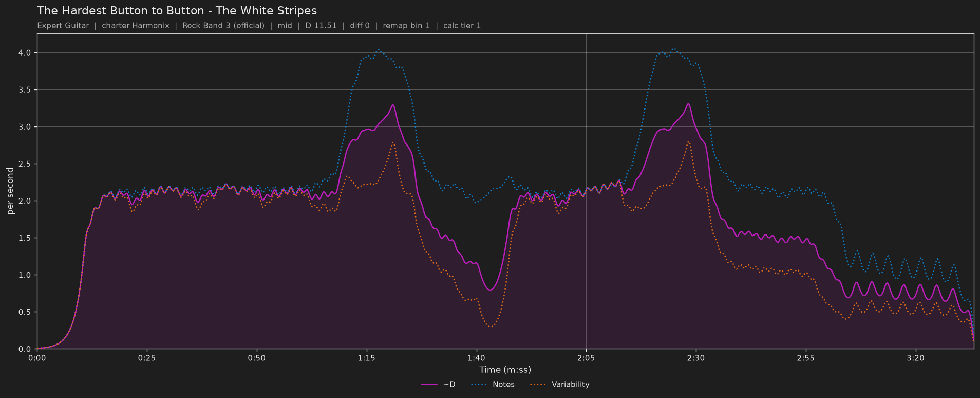Click the 1.0 y-axis tick label
This screenshot has width=980, height=398.
tap(25, 275)
